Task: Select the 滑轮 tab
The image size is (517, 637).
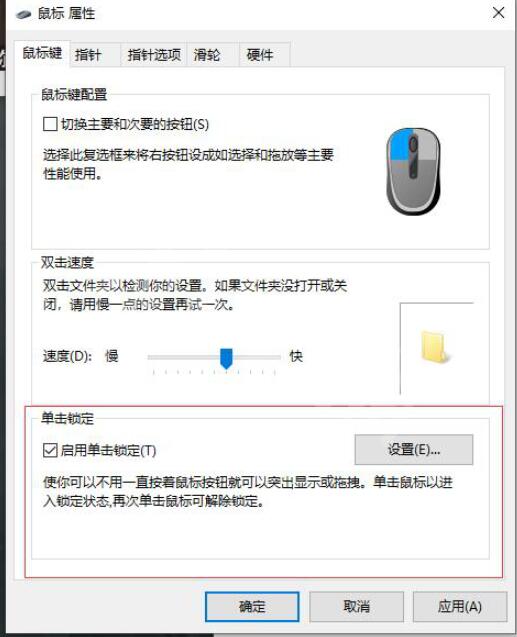Action: click(x=207, y=54)
